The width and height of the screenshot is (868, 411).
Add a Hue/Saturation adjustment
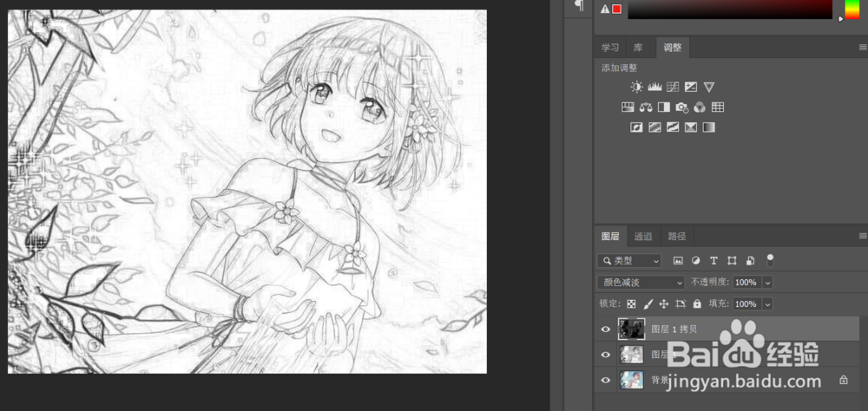pos(628,108)
